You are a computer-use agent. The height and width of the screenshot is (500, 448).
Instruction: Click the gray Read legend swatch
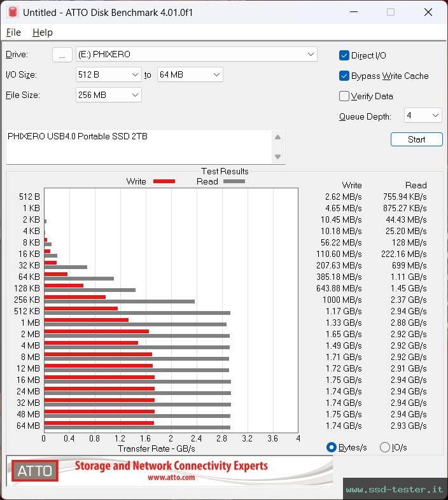point(234,181)
